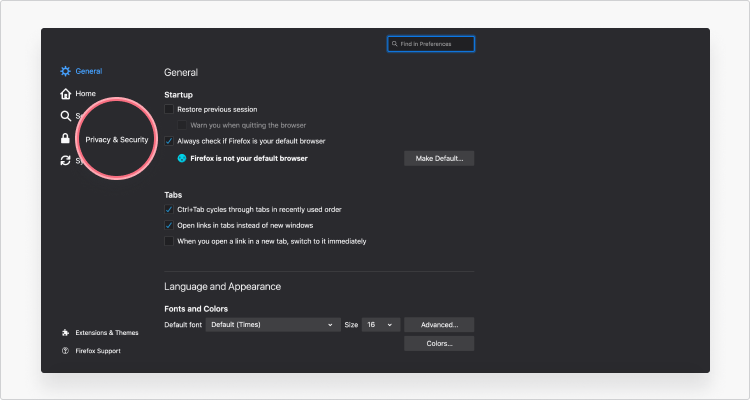Toggle Warn you when quitting the browser
The image size is (750, 400).
click(x=182, y=125)
